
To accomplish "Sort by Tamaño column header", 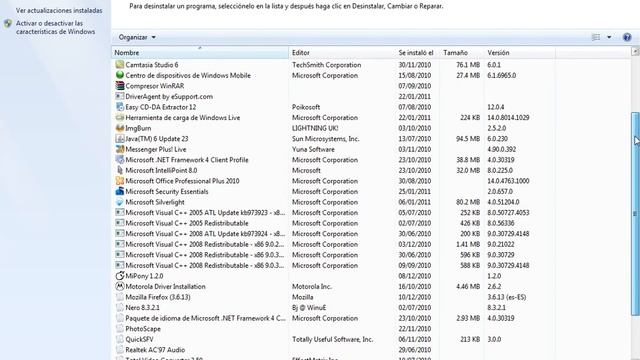I will point(460,53).
